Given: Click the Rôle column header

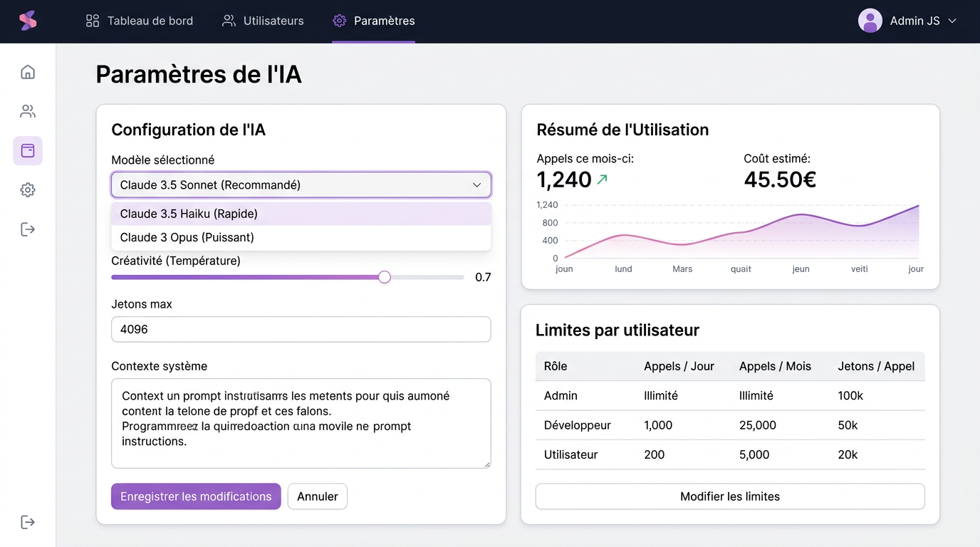Looking at the screenshot, I should pyautogui.click(x=556, y=366).
